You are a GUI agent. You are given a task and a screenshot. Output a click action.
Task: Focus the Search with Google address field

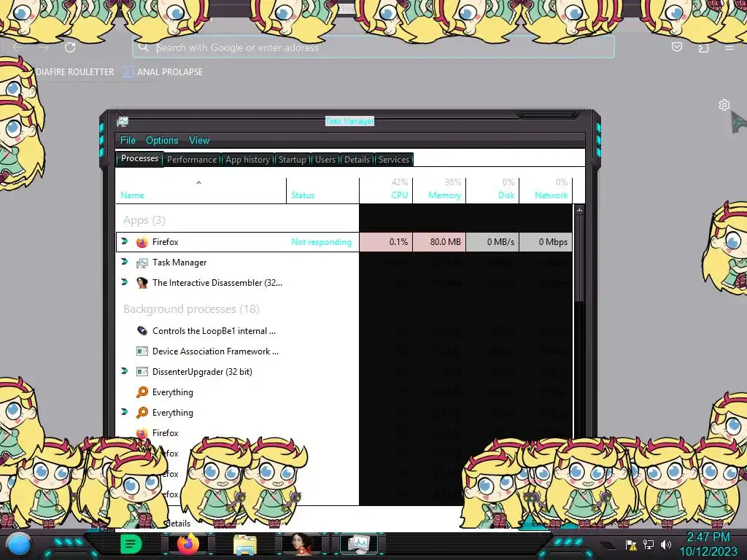pyautogui.click(x=373, y=47)
